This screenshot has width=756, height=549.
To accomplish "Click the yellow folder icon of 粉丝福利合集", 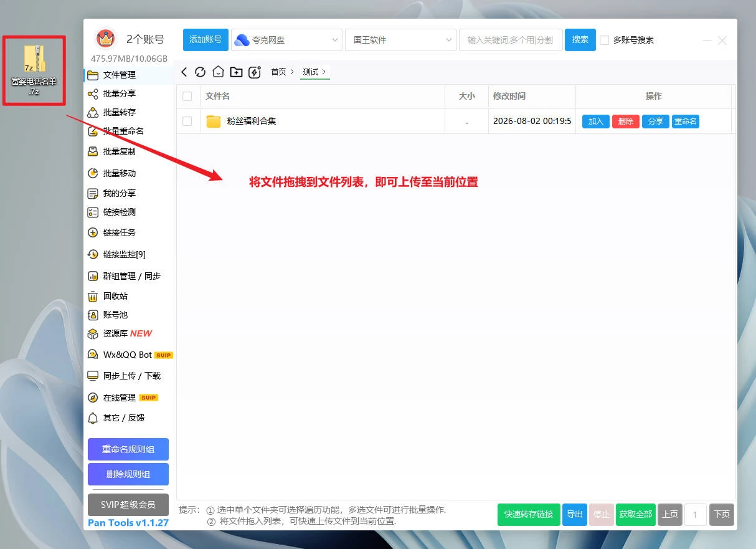I will coord(214,122).
